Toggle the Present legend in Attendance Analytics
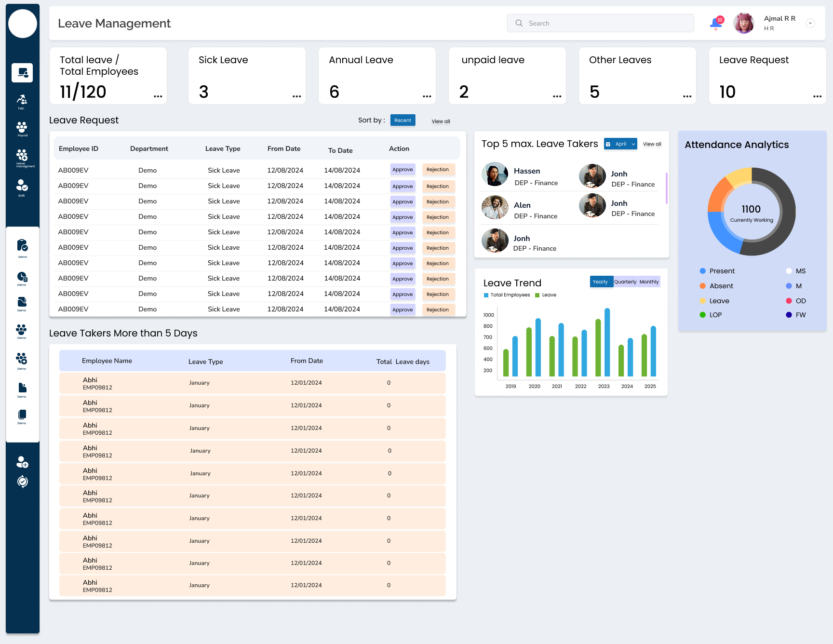 click(717, 271)
